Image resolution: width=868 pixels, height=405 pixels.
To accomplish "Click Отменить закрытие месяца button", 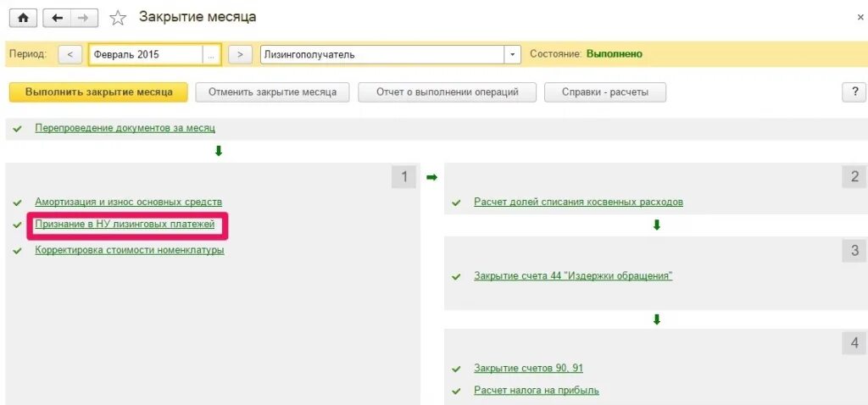I will point(272,92).
